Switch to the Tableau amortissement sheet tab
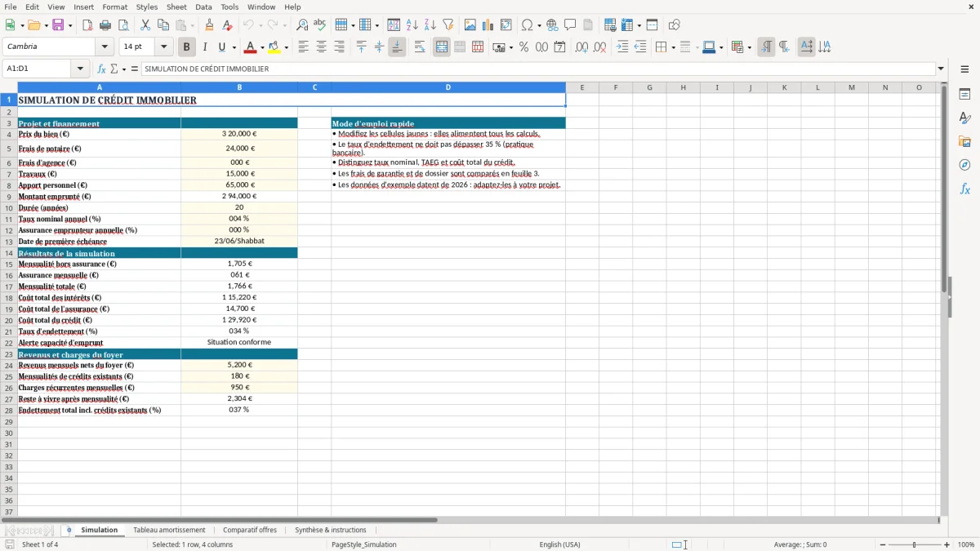 pyautogui.click(x=169, y=530)
